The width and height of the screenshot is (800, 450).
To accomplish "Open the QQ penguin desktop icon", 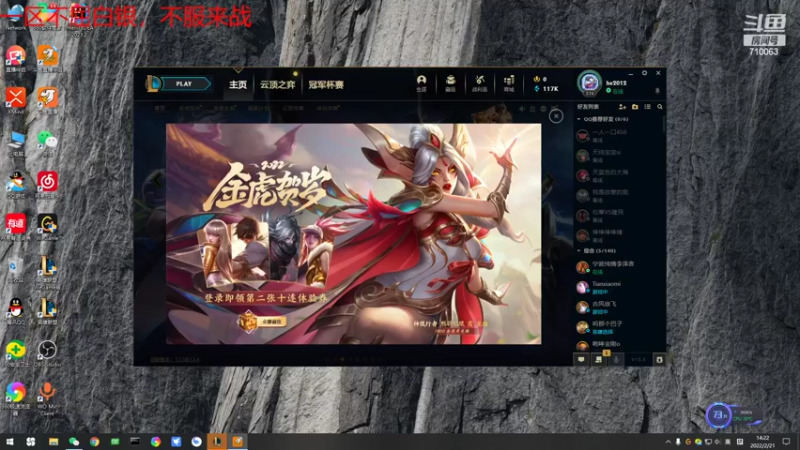I will (16, 310).
